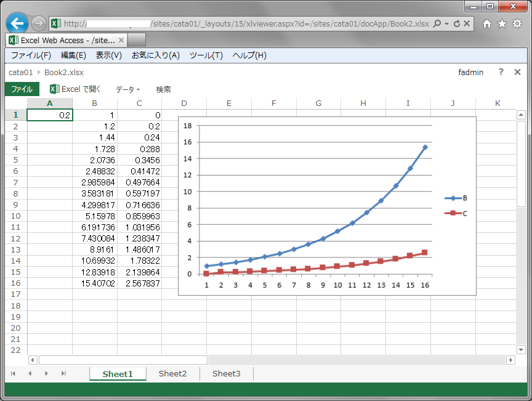The width and height of the screenshot is (532, 401).
Task: Open the お気に入り(A) menu
Action: (155, 55)
